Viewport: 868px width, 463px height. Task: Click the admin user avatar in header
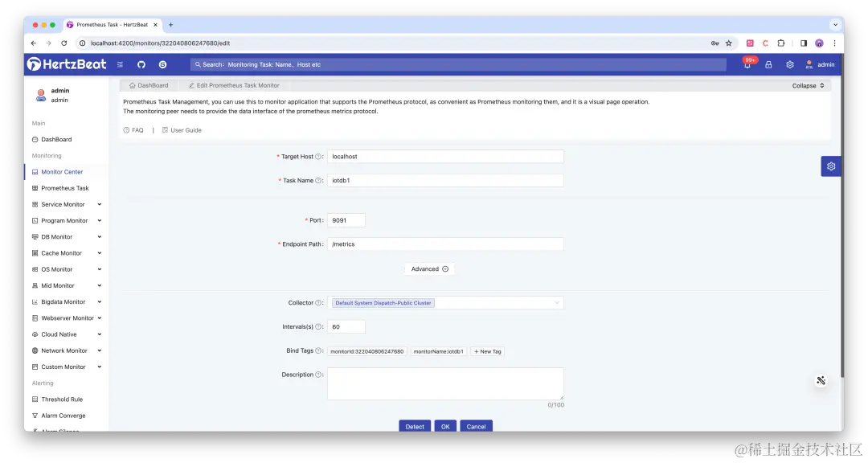(809, 65)
